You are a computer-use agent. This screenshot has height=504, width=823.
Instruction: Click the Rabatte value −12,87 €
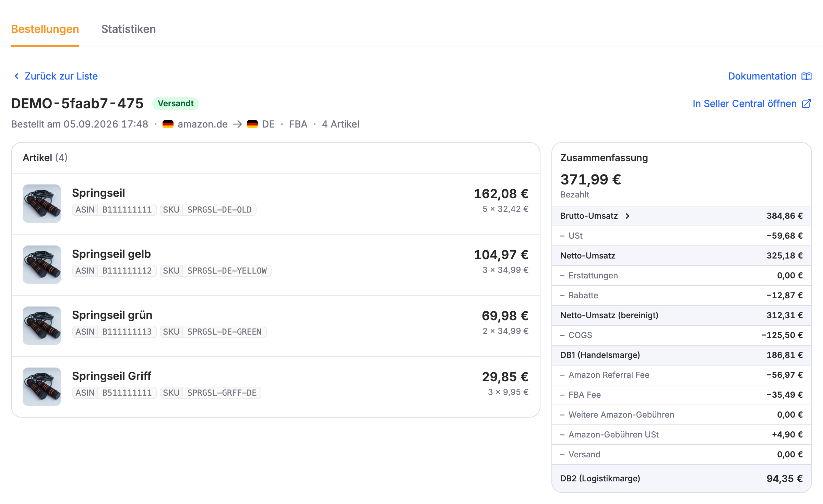[x=785, y=295]
